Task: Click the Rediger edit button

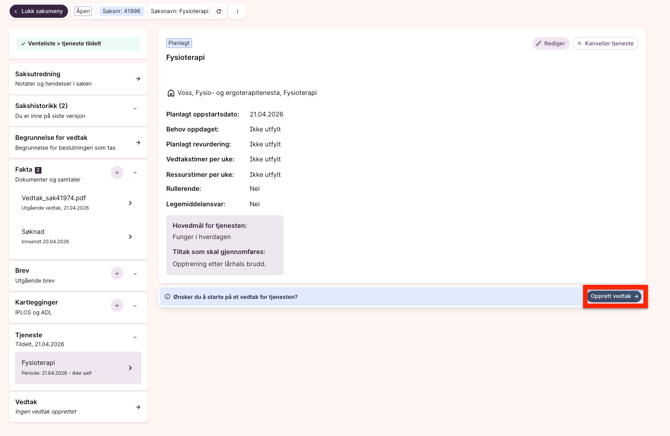Action: pos(550,44)
